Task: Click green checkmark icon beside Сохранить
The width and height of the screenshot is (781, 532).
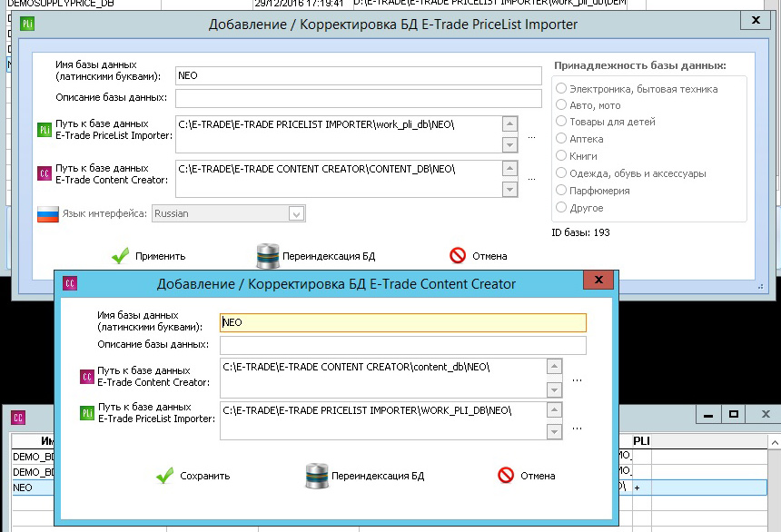Action: click(165, 476)
